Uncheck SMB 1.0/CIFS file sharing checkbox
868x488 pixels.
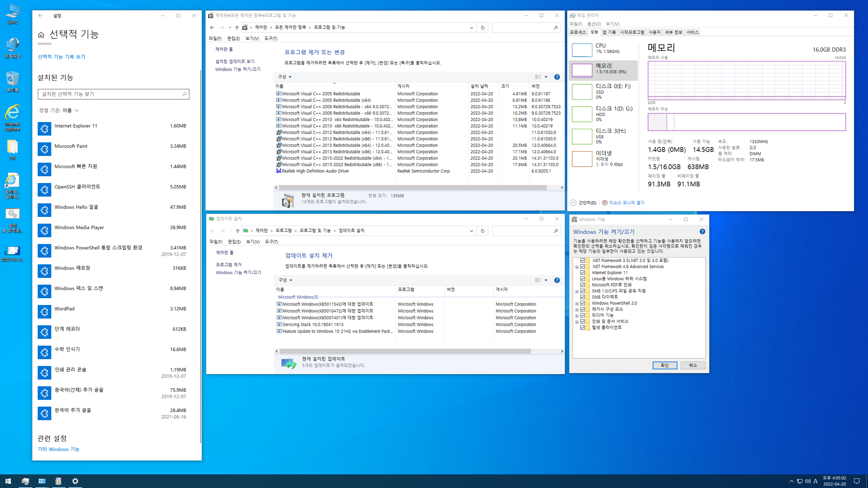[x=583, y=291]
